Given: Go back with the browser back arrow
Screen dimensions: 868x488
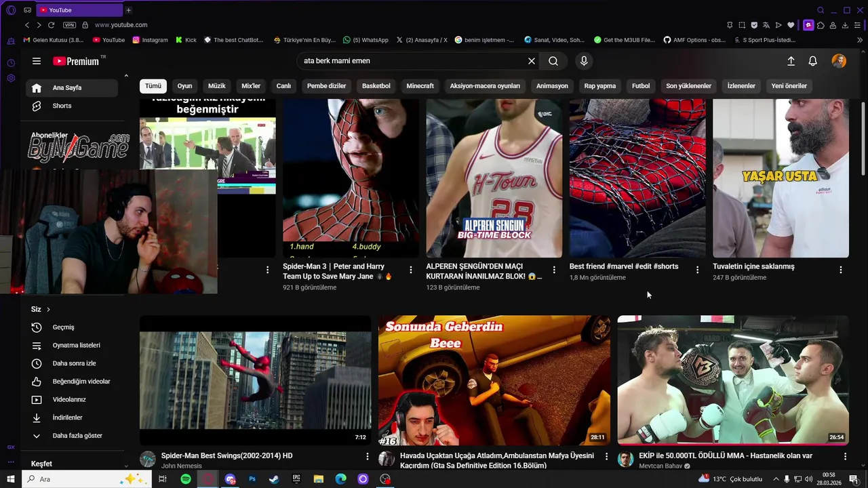Looking at the screenshot, I should [27, 25].
